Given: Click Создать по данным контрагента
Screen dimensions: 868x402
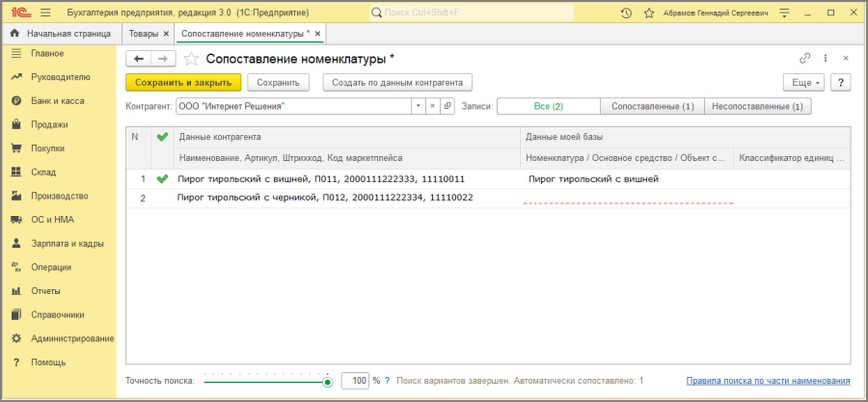Looking at the screenshot, I should [x=397, y=82].
